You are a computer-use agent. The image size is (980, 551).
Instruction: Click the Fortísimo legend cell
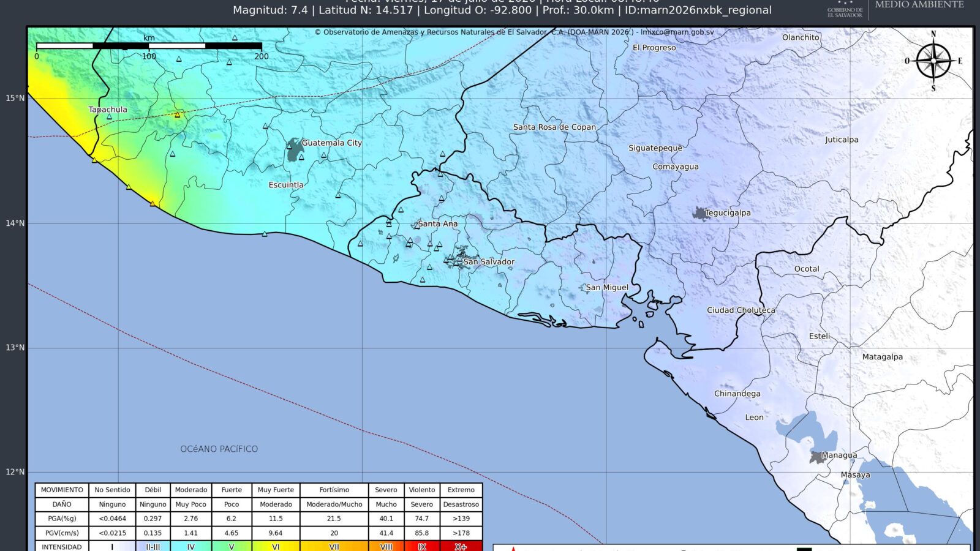coord(334,490)
